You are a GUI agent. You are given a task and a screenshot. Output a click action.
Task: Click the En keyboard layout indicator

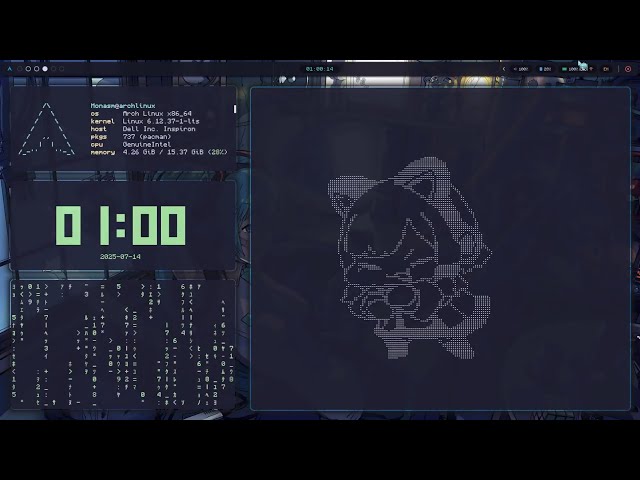[606, 69]
